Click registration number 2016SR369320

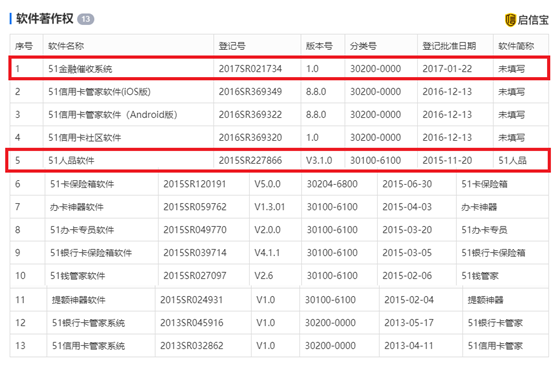pos(250,137)
